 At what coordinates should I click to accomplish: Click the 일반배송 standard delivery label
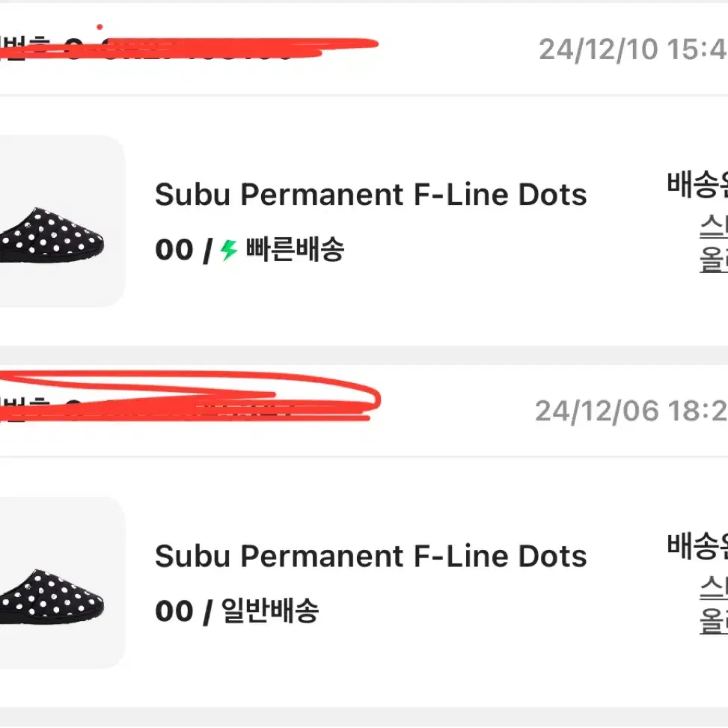[x=270, y=611]
